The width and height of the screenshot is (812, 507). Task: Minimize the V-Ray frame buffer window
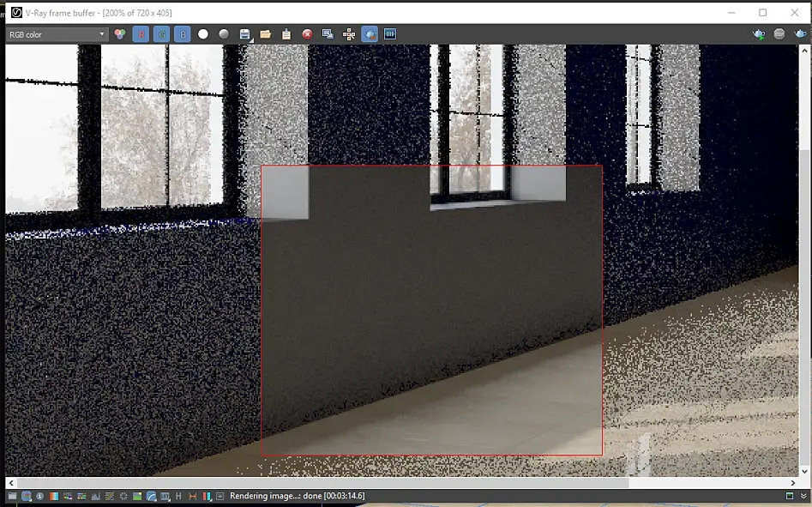pyautogui.click(x=731, y=12)
